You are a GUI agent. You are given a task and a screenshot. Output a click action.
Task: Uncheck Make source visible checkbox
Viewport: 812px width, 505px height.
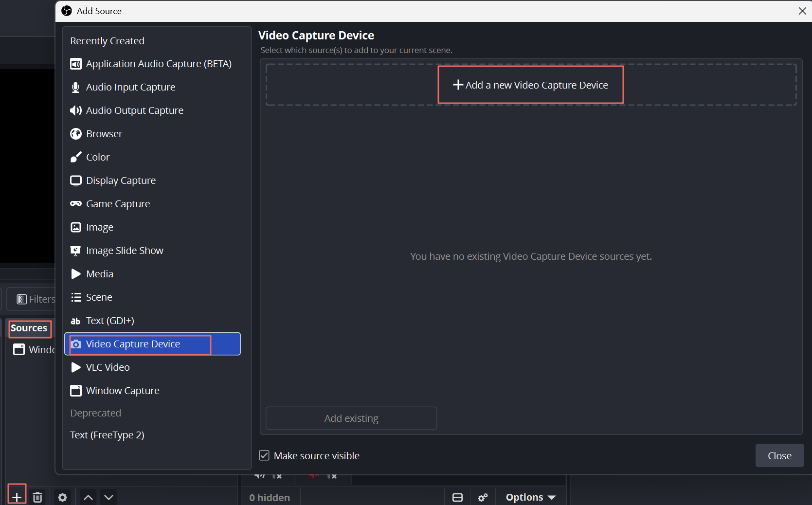point(264,455)
